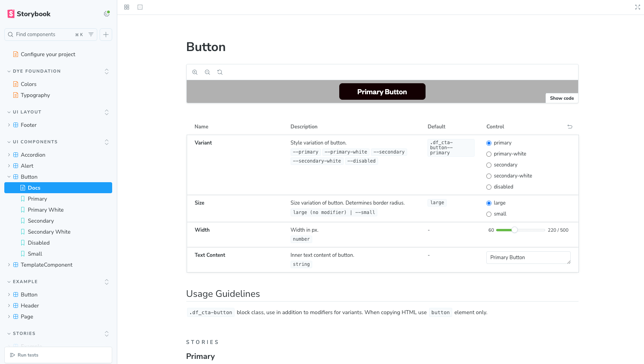Viewport: 644px width, 364px height.
Task: Select the small size radio
Action: coord(489,214)
